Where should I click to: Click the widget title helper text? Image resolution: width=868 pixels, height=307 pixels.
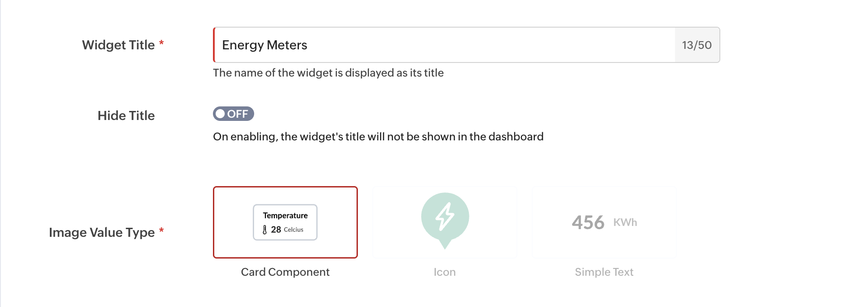[328, 73]
